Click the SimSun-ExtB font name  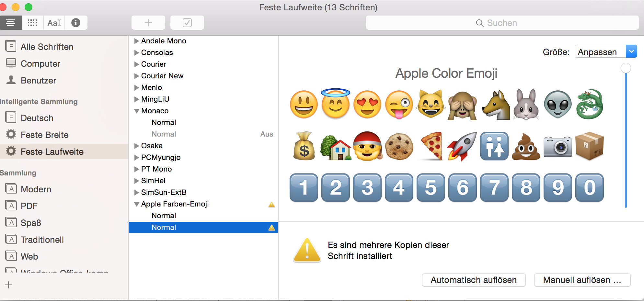tap(164, 192)
